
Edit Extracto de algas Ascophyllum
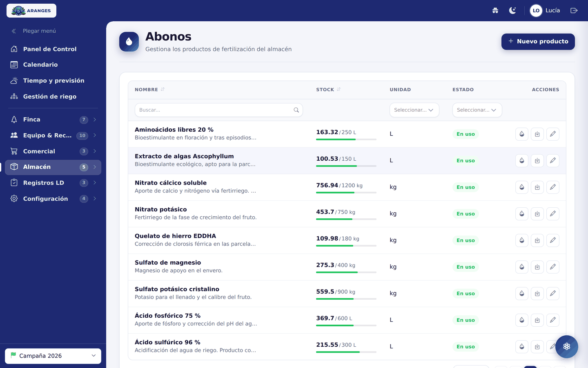tap(553, 161)
